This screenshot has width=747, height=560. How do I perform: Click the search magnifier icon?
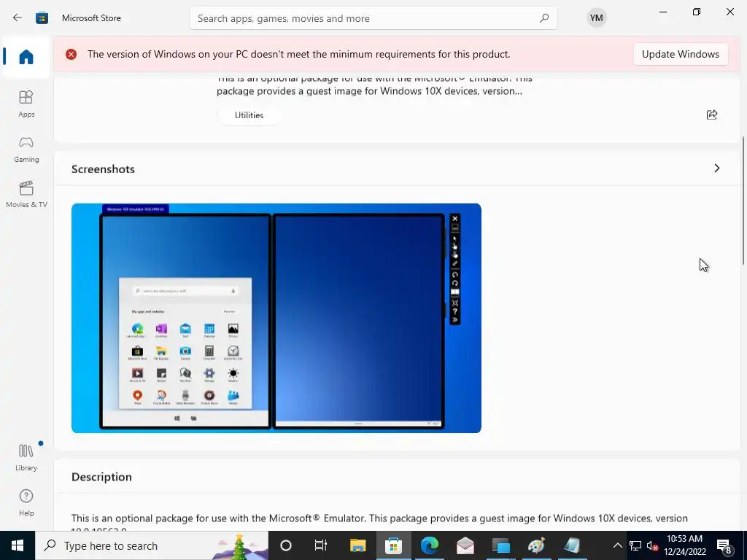point(544,18)
